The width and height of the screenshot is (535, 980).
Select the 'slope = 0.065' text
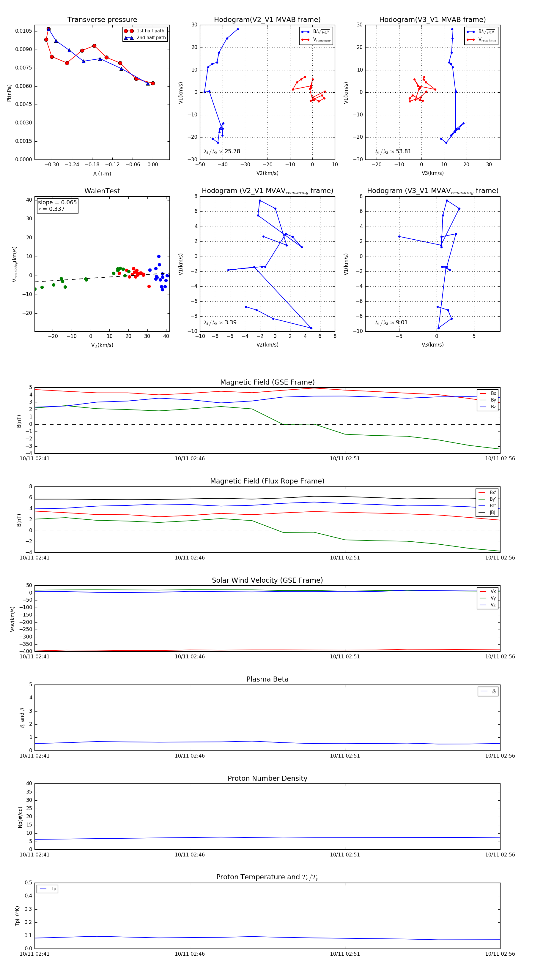(57, 203)
